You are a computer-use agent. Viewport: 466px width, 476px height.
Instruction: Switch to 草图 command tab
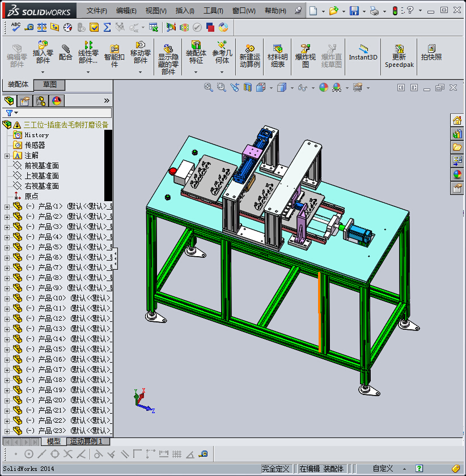(x=49, y=84)
